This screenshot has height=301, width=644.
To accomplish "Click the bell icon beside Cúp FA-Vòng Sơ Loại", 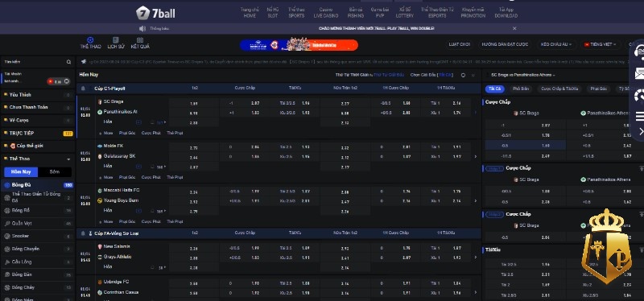I will point(84,233).
